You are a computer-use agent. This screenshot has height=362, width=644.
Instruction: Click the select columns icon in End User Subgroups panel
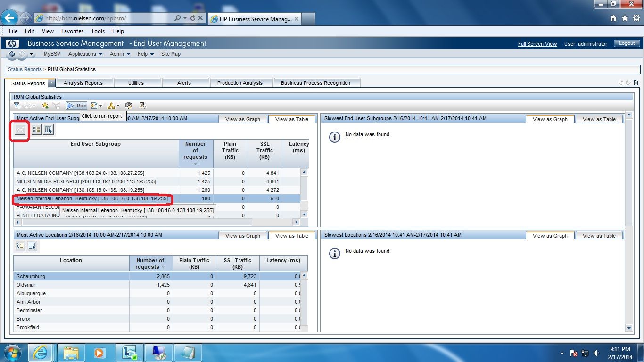(x=49, y=130)
